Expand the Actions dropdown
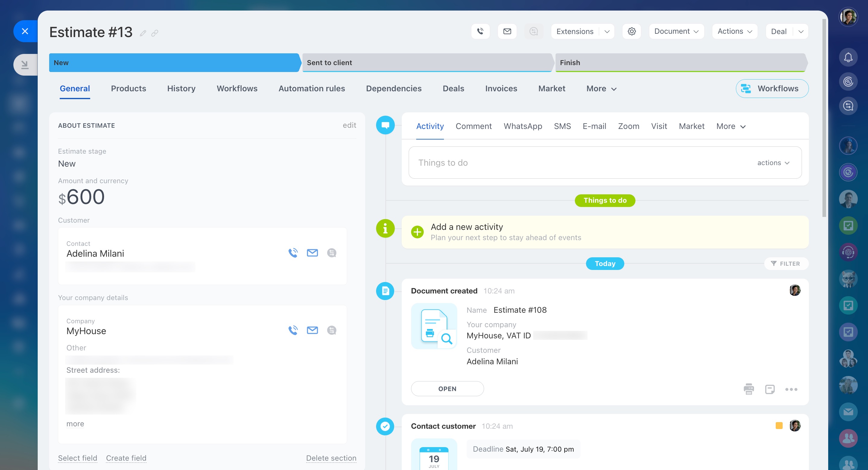The image size is (868, 470). (x=735, y=31)
